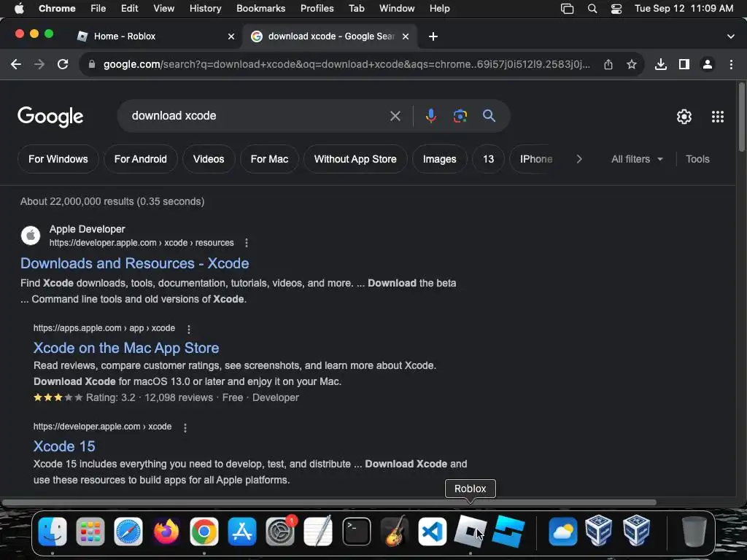747x560 pixels.
Task: Open Xcode on the Mac App Store
Action: click(126, 348)
